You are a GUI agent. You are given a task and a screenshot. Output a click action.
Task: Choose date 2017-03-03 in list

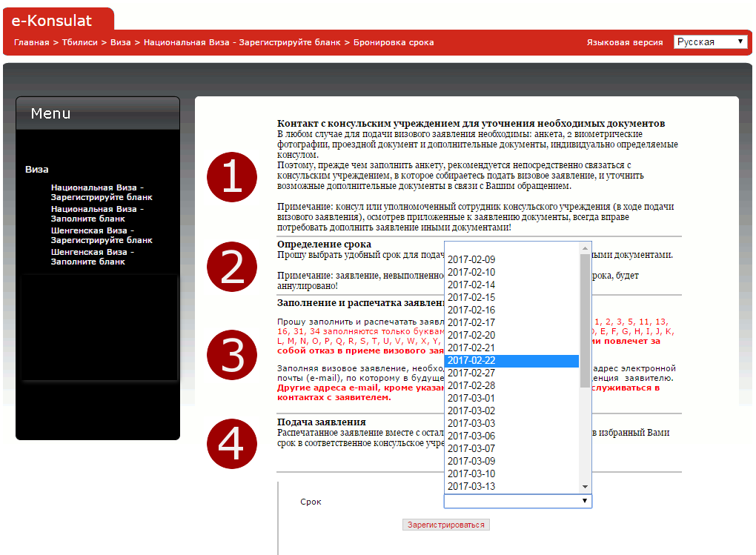pyautogui.click(x=511, y=423)
